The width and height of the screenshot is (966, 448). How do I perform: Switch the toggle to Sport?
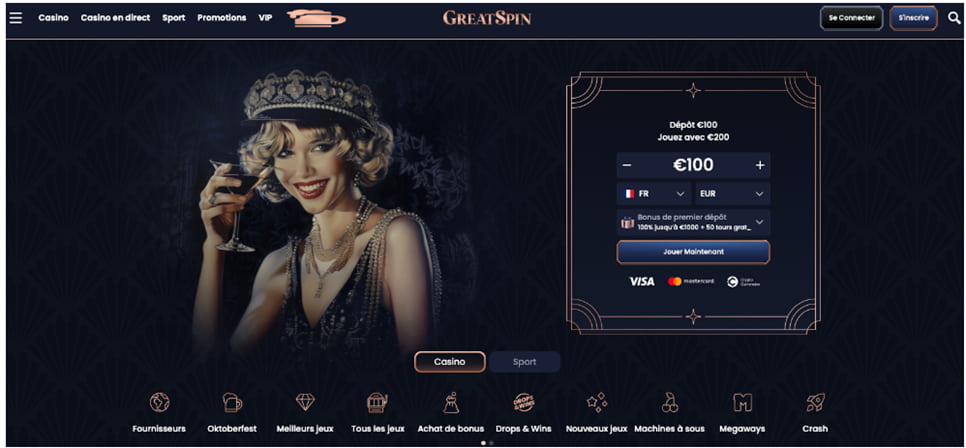[x=525, y=362]
